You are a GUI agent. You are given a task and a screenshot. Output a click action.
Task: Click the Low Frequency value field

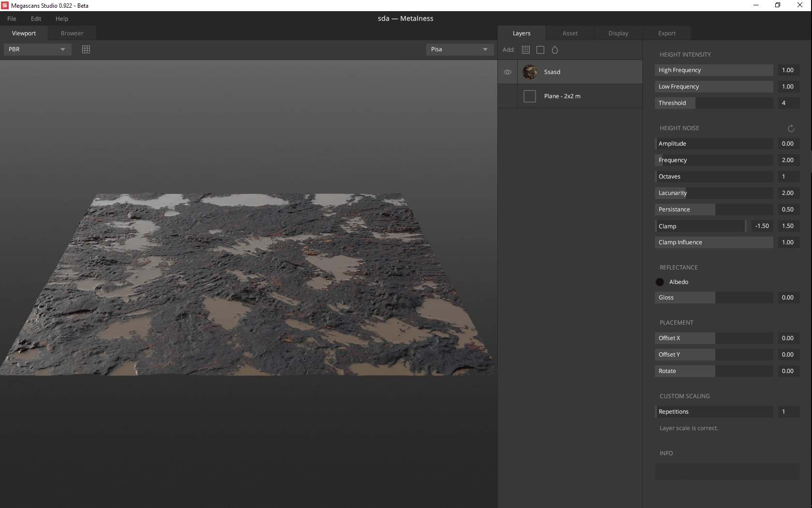[x=789, y=87]
